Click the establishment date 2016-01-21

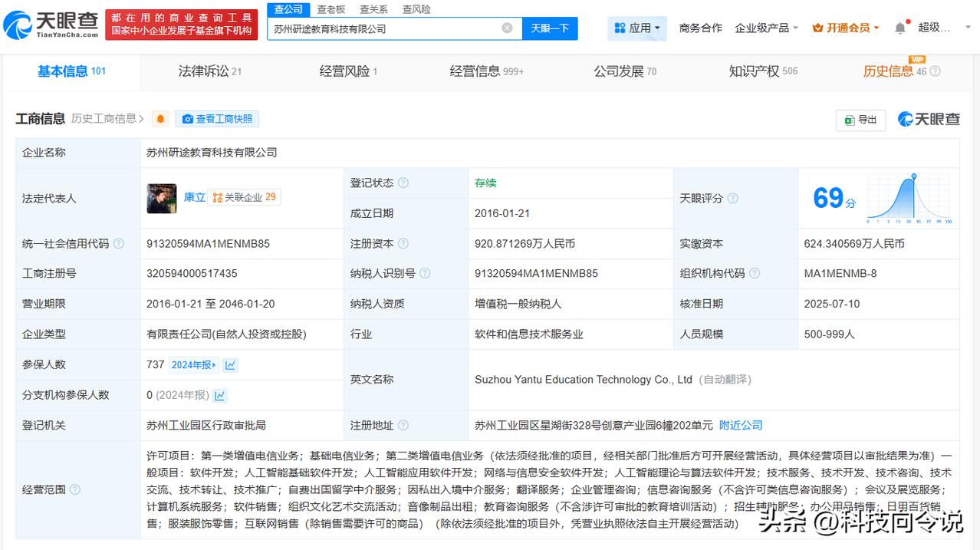502,213
